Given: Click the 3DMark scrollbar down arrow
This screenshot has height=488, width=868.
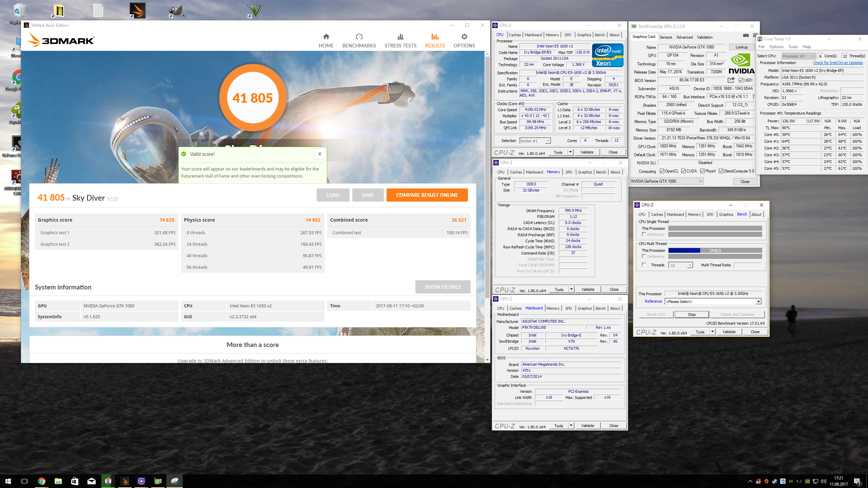Looking at the screenshot, I should 487,360.
